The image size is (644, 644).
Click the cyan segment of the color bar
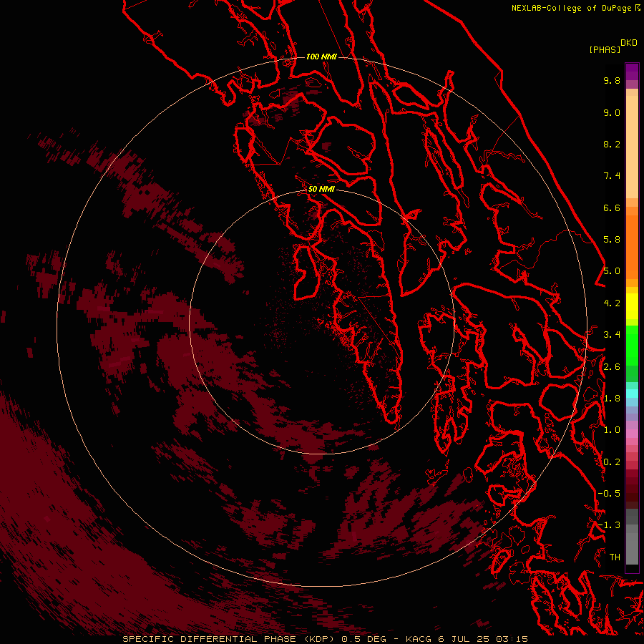click(x=632, y=394)
